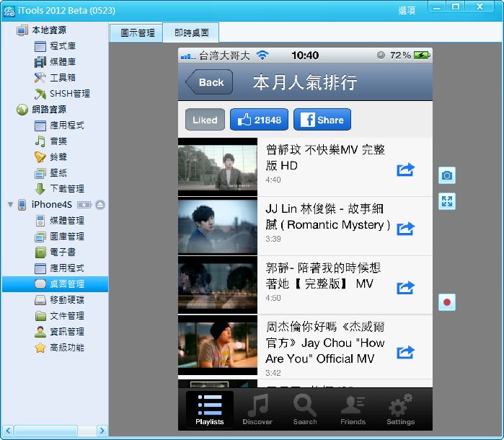This screenshot has width=504, height=440.
Task: Click the 本月人氣排行 title text
Action: (x=305, y=82)
